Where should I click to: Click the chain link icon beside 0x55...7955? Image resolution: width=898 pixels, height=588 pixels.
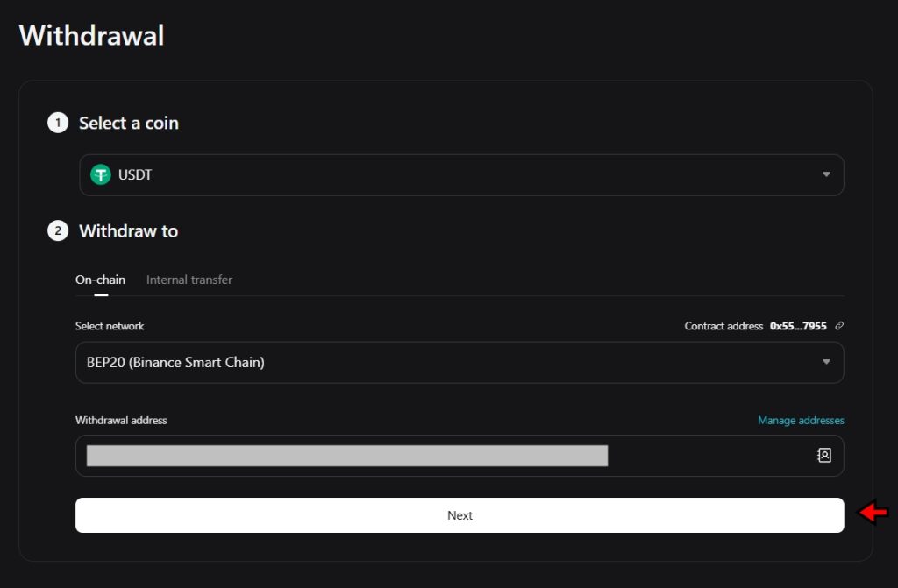pos(839,325)
